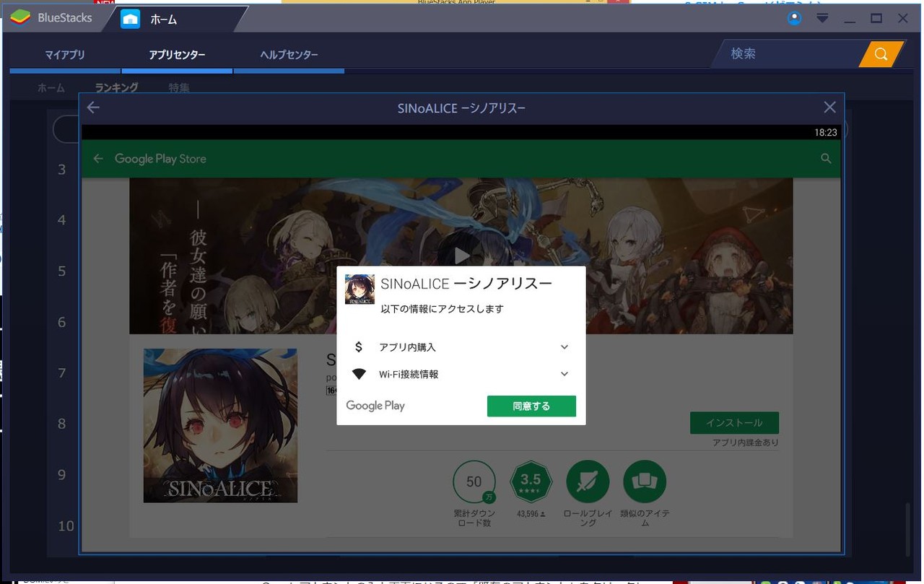
Task: Click the SINoALICE app cover thumbnail
Action: (220, 426)
